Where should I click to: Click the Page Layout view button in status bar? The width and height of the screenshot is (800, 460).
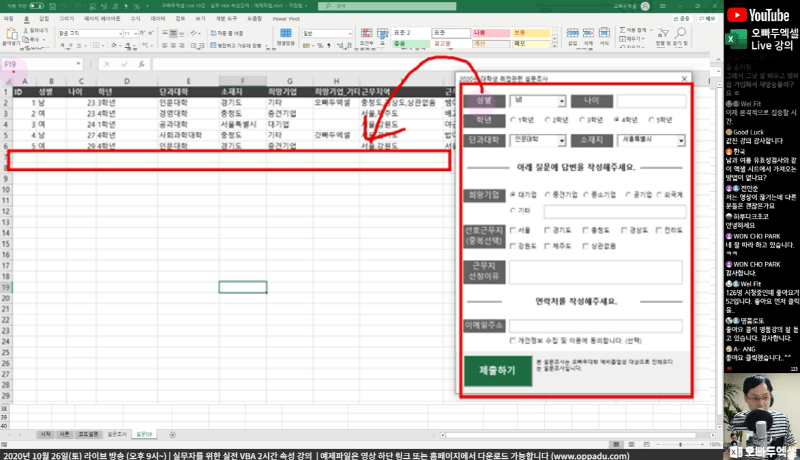[x=631, y=445]
